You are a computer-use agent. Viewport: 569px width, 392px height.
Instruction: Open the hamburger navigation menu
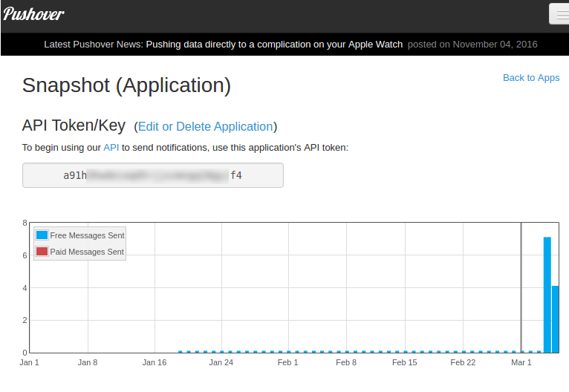click(559, 14)
